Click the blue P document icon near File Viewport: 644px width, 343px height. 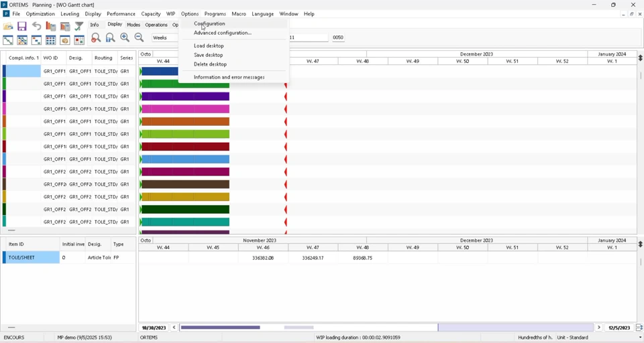click(x=6, y=14)
